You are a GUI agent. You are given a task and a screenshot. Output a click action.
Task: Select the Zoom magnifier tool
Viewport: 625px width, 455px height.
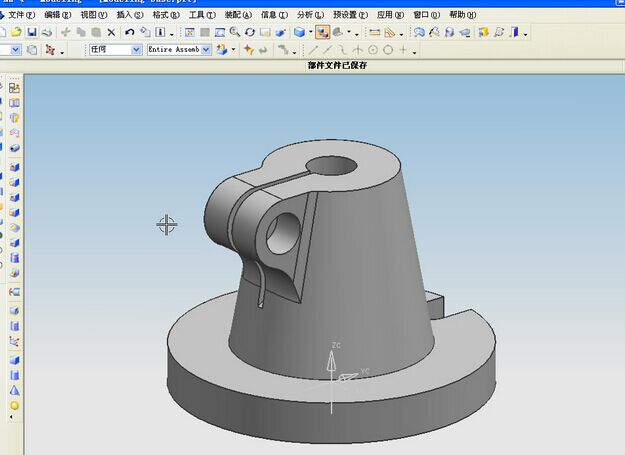point(235,32)
